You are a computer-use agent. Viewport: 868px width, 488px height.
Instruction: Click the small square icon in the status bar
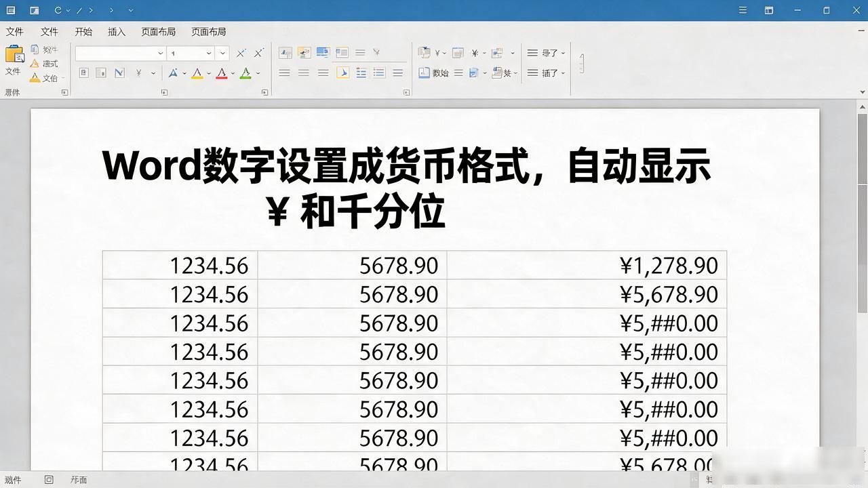(x=49, y=479)
